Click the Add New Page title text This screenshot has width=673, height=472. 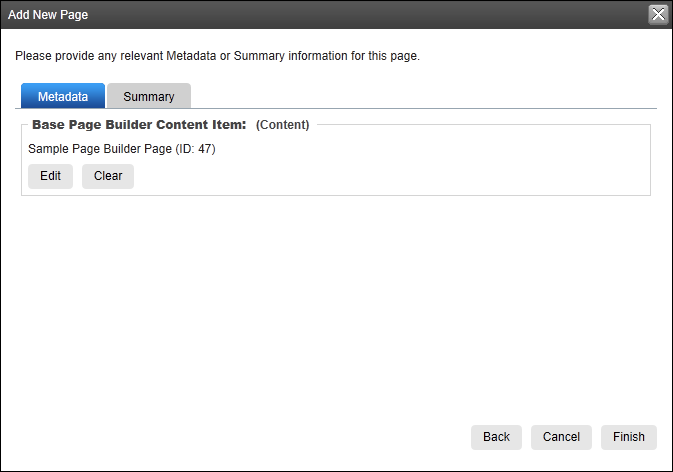(x=48, y=15)
